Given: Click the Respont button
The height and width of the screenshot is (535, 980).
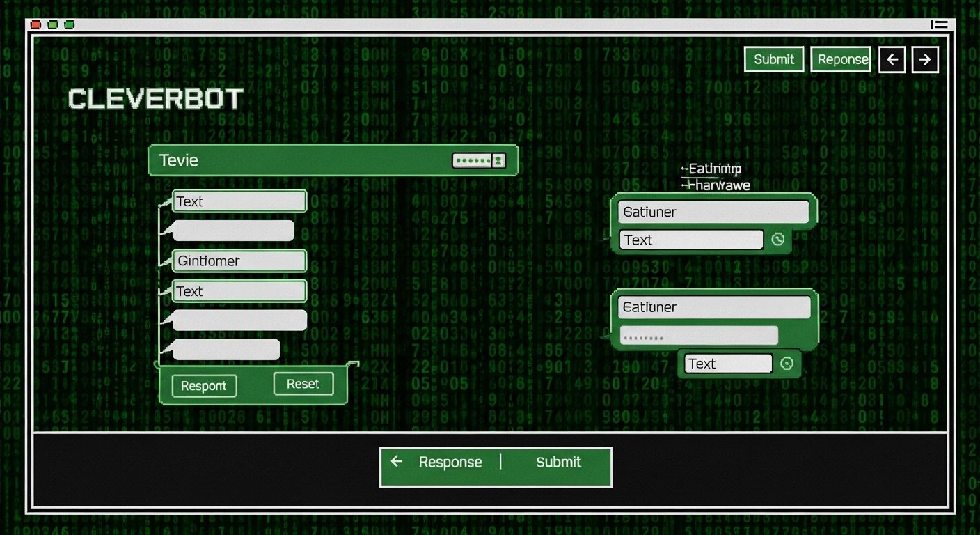Looking at the screenshot, I should (x=204, y=386).
